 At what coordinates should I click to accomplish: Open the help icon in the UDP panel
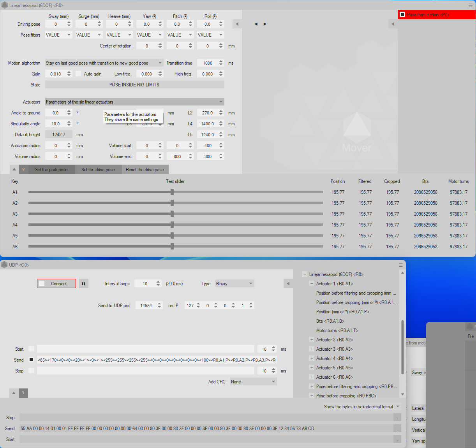pos(23,393)
